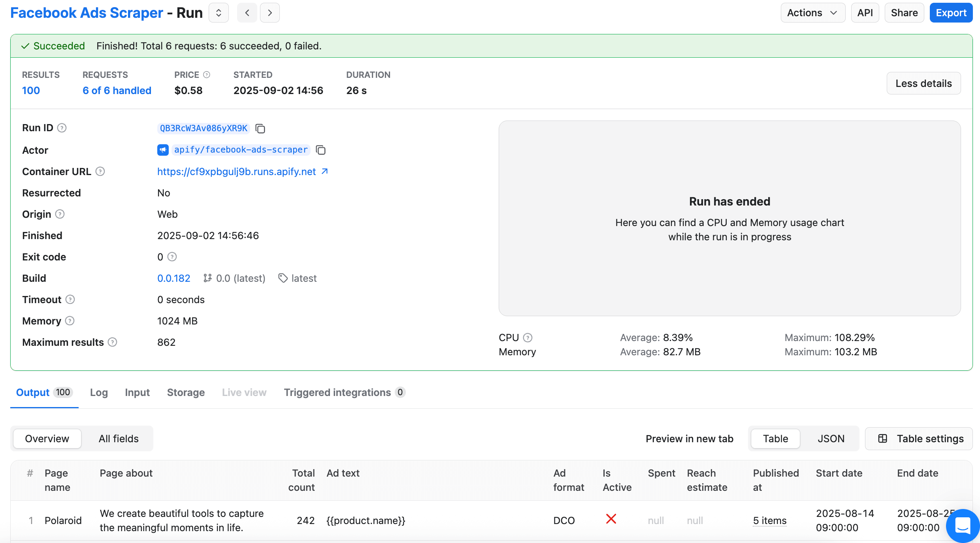The height and width of the screenshot is (543, 980).
Task: Switch output view to JSON
Action: (831, 439)
